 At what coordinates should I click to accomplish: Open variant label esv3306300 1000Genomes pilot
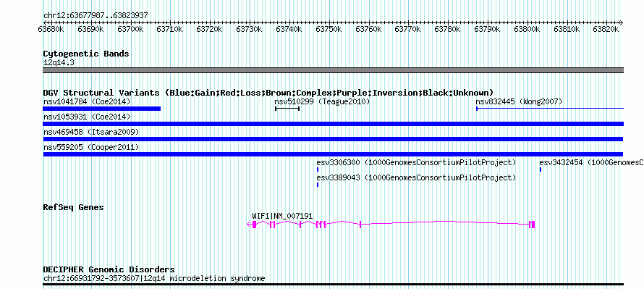[x=416, y=162]
